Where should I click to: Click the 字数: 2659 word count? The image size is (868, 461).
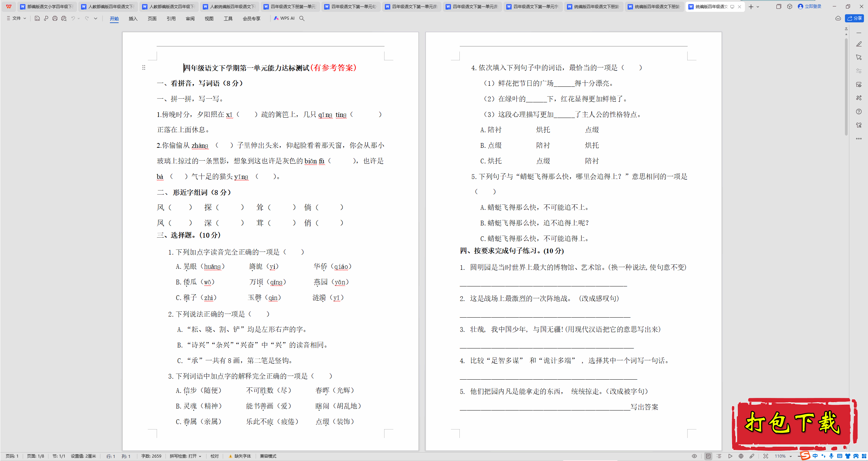point(151,456)
